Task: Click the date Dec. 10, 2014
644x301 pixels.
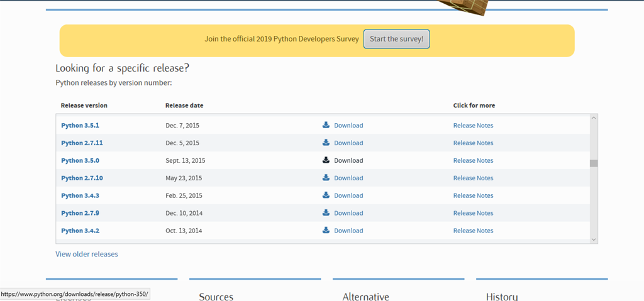Action: [x=184, y=213]
